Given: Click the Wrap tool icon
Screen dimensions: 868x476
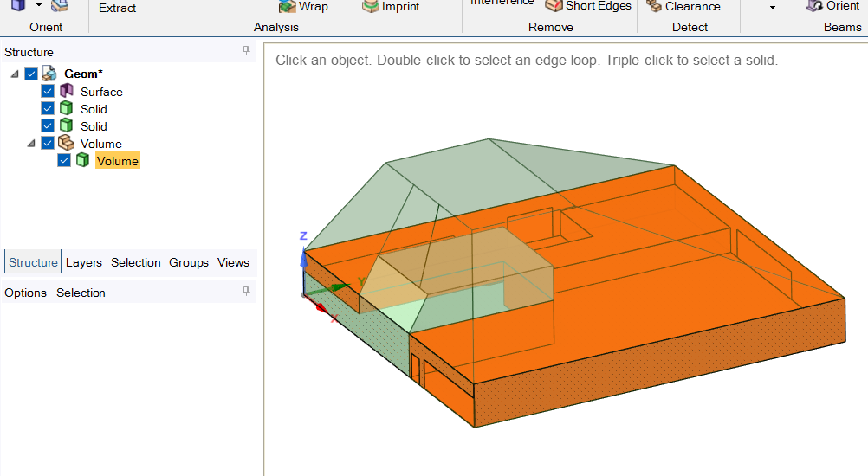Looking at the screenshot, I should pos(287,7).
